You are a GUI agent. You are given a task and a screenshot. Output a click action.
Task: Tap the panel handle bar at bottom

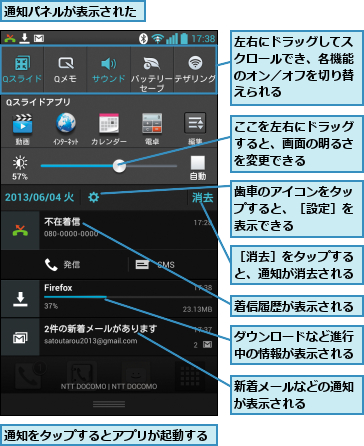(x=109, y=404)
